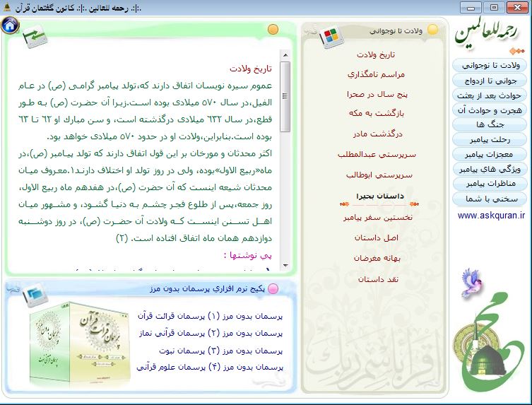Image resolution: width=532 pixels, height=405 pixels.
Task: Click the text panel scroll up arrow
Action: (285, 55)
